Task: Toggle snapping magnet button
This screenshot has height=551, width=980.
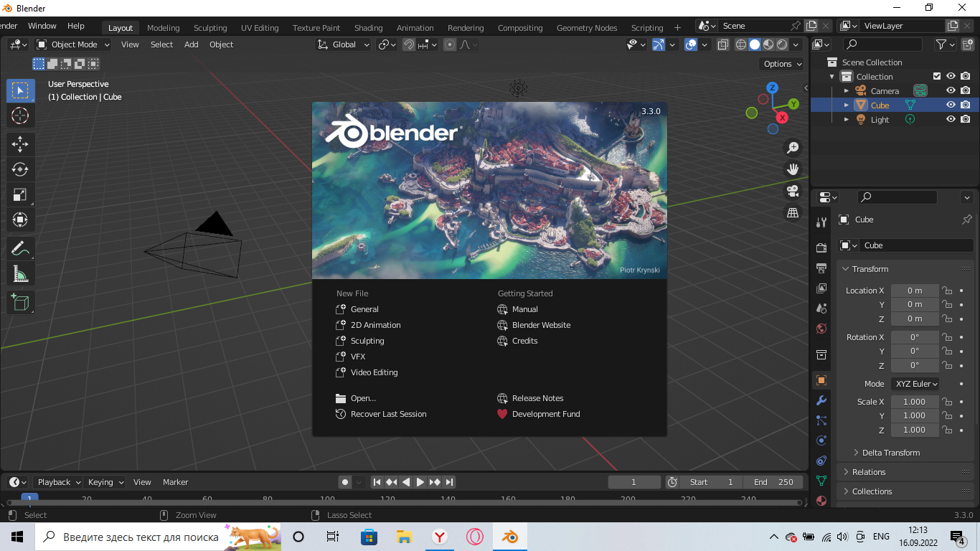Action: click(408, 44)
